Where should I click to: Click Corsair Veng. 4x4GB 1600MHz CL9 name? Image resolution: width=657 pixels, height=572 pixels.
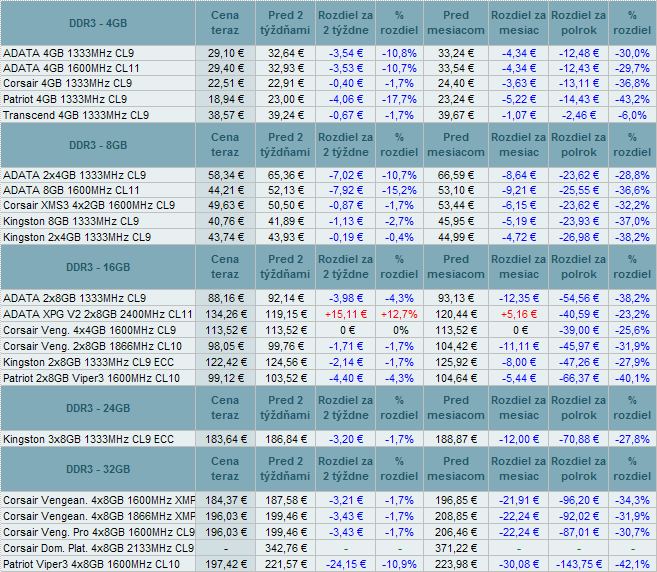pyautogui.click(x=90, y=330)
